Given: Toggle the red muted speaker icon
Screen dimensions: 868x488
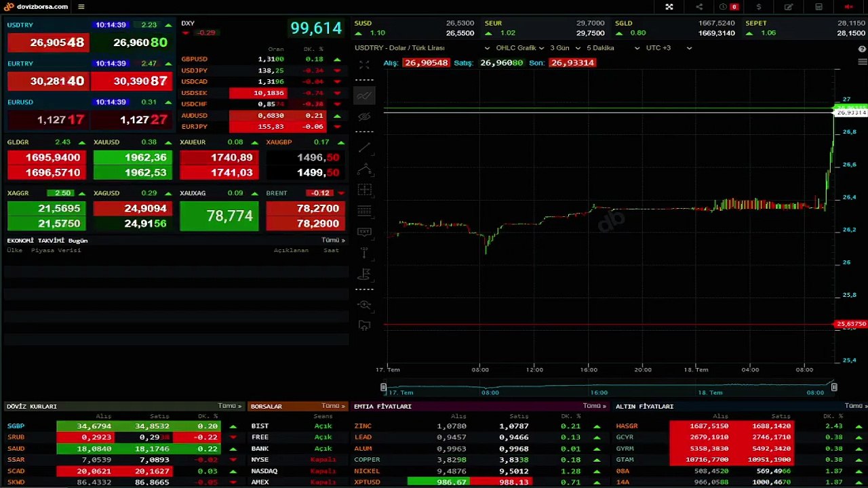Looking at the screenshot, I should (x=848, y=7).
